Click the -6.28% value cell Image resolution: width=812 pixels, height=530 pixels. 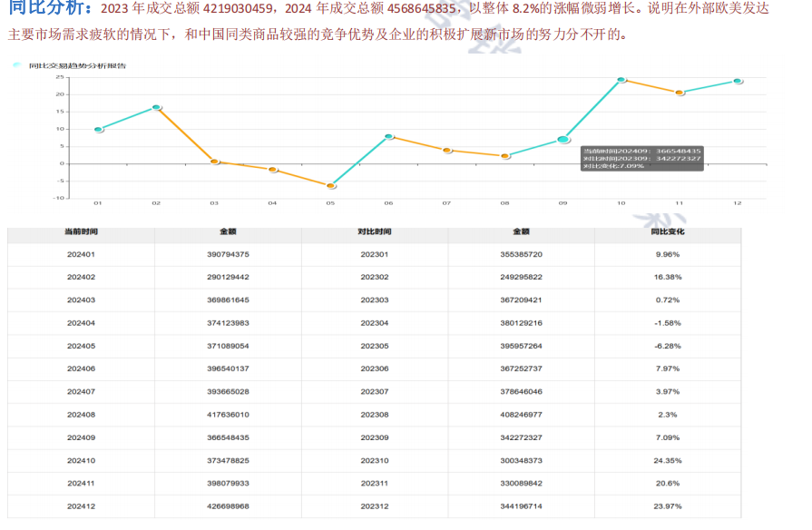tap(667, 346)
